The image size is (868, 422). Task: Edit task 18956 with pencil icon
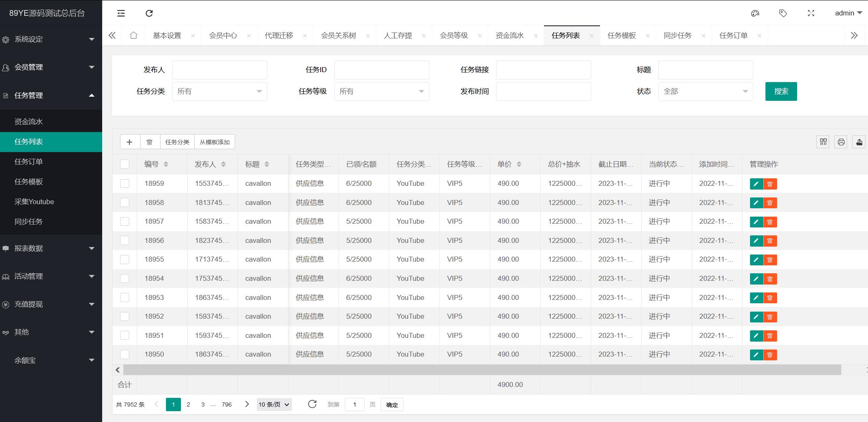[756, 241]
